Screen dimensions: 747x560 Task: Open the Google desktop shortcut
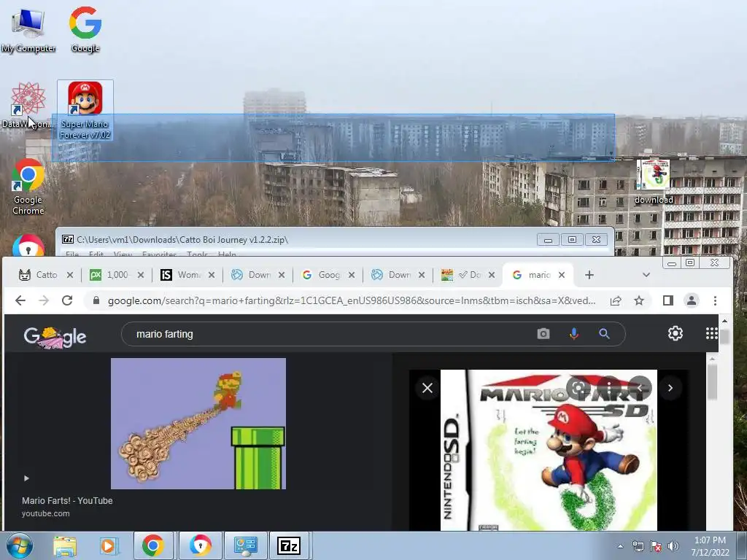click(x=85, y=29)
